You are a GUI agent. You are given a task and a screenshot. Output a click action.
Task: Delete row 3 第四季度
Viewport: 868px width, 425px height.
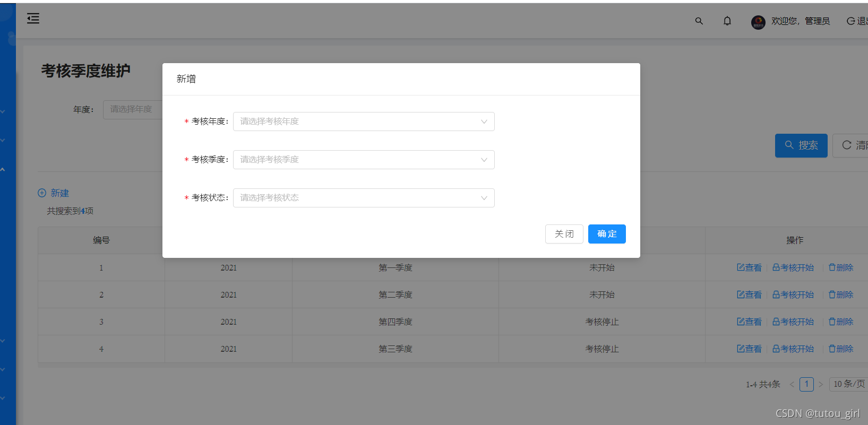tap(841, 322)
